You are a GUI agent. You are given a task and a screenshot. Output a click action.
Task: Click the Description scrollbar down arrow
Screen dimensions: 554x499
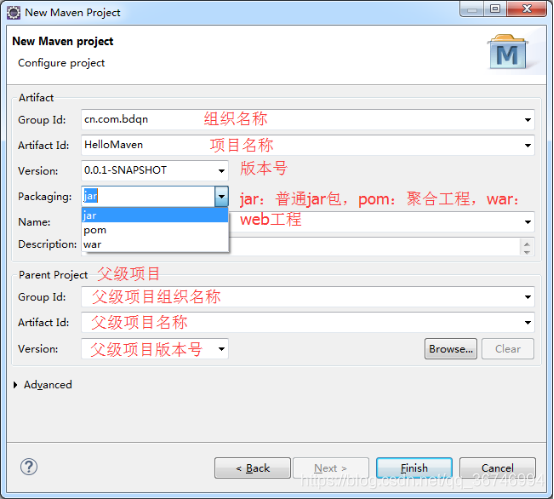[x=527, y=252]
